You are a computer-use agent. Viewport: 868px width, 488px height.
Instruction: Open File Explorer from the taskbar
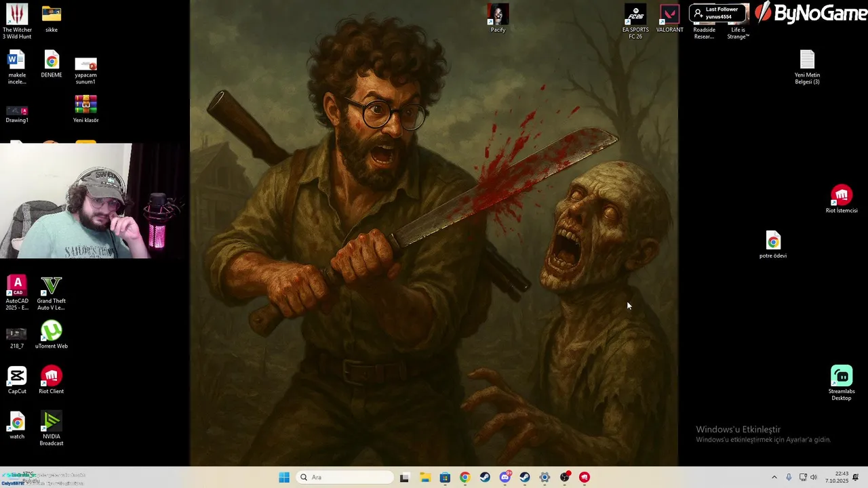point(425,477)
